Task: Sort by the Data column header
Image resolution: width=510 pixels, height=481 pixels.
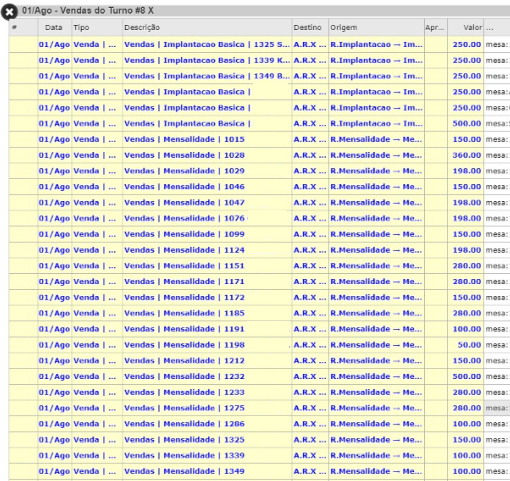Action: point(54,28)
